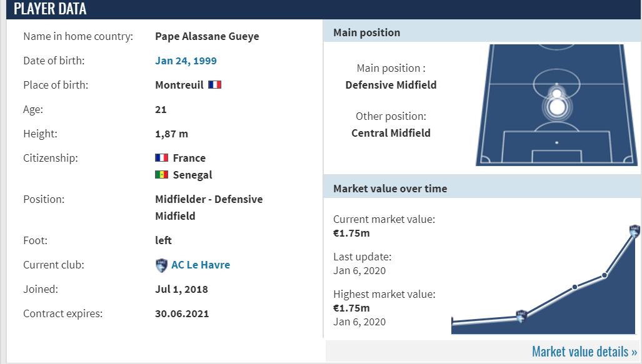
Task: Click the club crest at the chart's peak
Action: coord(634,231)
